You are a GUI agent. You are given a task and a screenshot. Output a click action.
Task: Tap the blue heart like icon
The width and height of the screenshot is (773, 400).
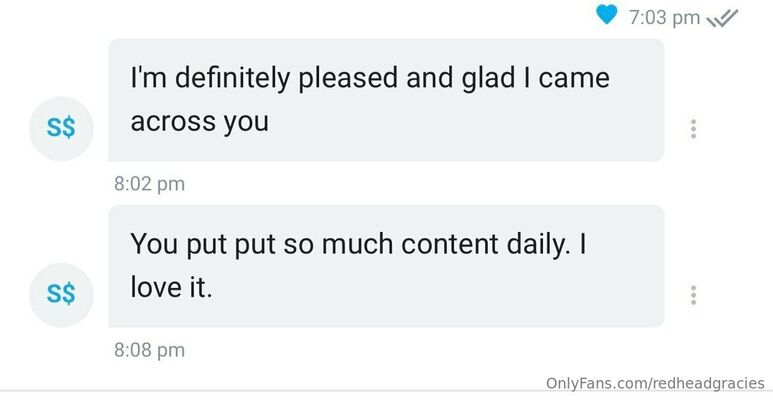(606, 14)
